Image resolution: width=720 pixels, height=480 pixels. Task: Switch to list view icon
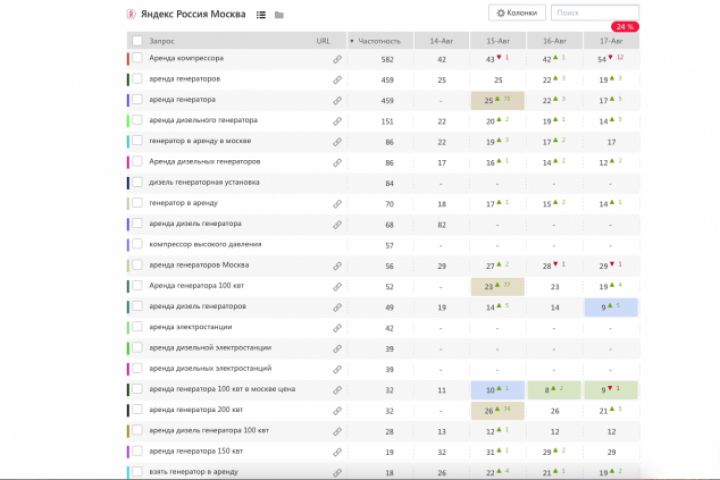click(261, 15)
